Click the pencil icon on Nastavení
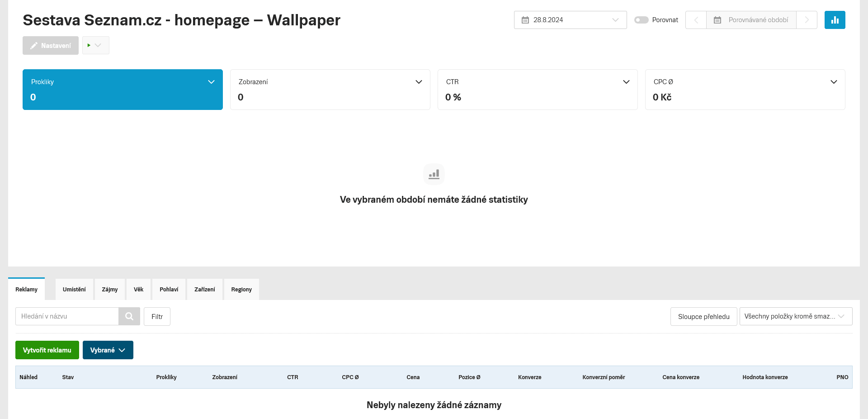This screenshot has width=868, height=419. click(x=34, y=46)
